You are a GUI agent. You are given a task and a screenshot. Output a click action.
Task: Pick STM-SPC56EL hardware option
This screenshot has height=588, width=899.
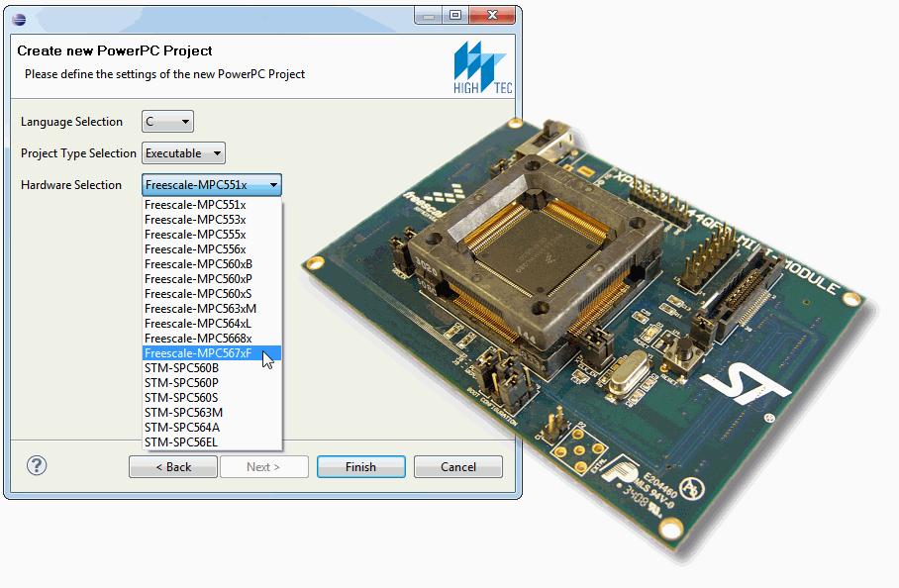tap(212, 442)
